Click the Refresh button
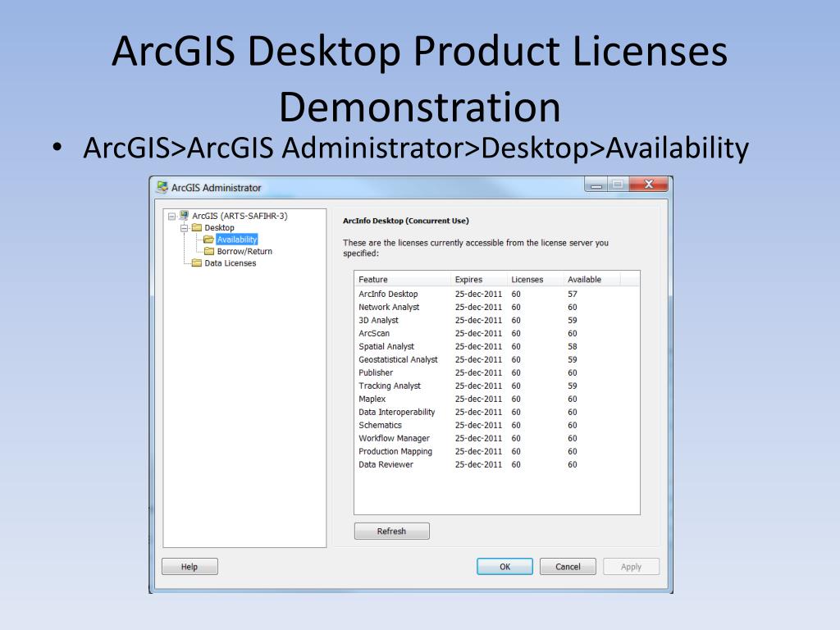The image size is (840, 630). point(391,531)
